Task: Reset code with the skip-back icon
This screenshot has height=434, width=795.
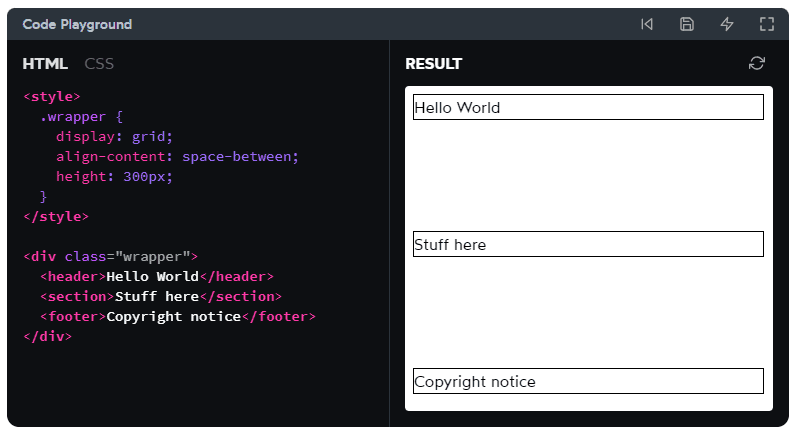Action: [647, 24]
